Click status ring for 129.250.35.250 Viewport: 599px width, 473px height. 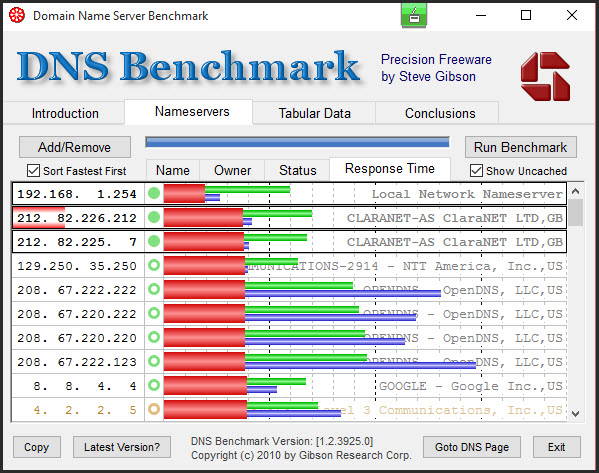tap(154, 265)
